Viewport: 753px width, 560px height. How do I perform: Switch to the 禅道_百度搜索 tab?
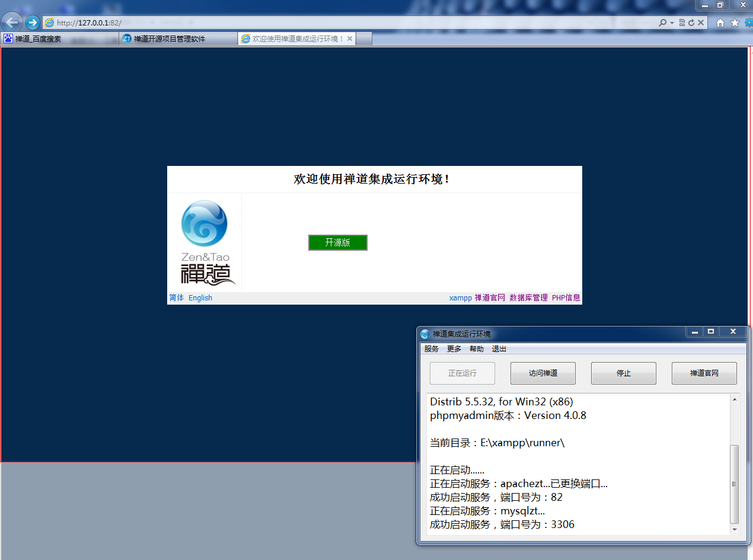click(59, 39)
